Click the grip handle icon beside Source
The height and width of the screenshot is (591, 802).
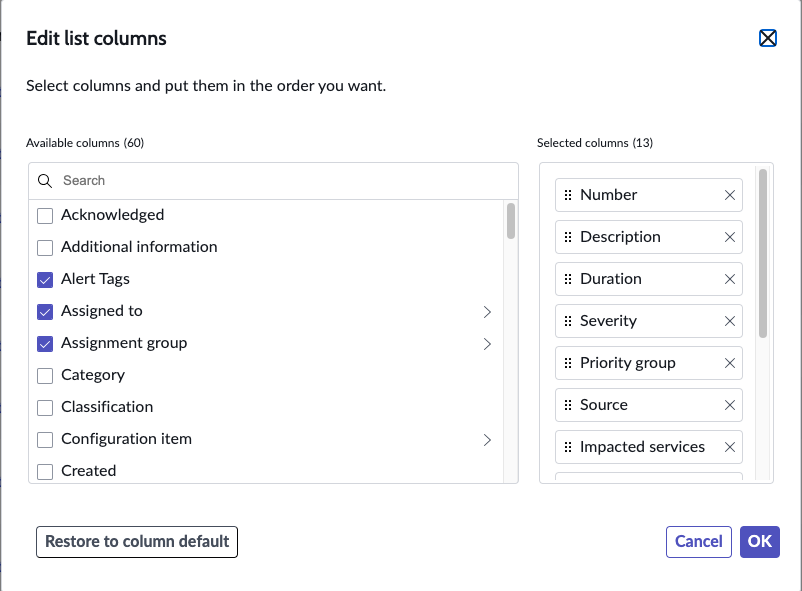pyautogui.click(x=568, y=405)
